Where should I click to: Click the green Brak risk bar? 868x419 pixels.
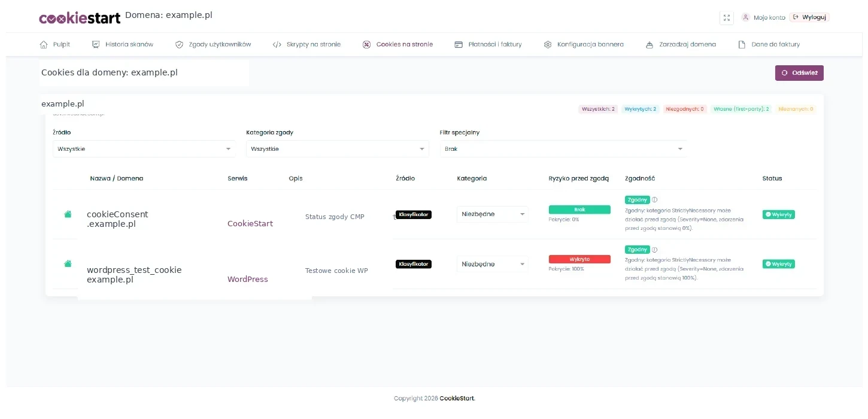579,209
